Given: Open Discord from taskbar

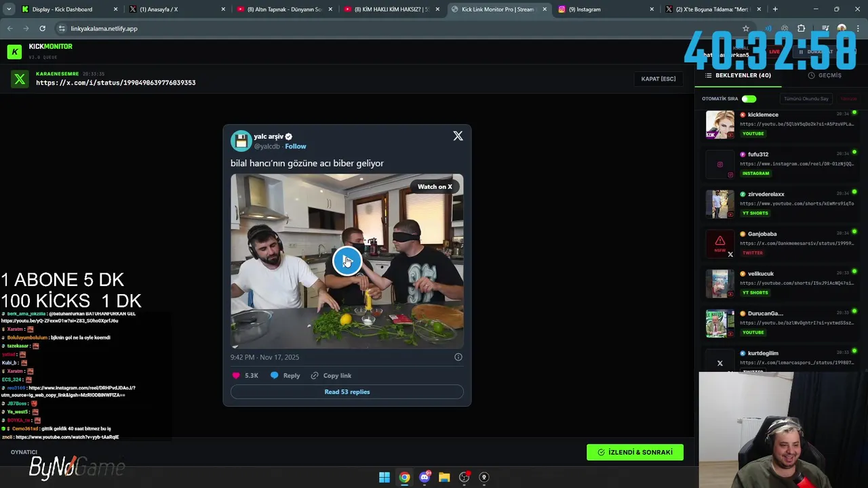Looking at the screenshot, I should coord(425,477).
